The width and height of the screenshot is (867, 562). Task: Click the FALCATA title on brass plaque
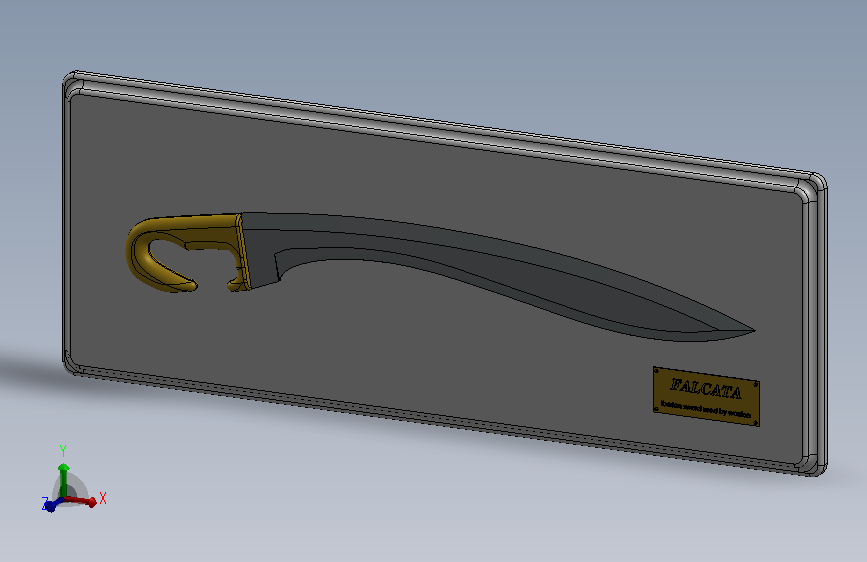[x=706, y=388]
